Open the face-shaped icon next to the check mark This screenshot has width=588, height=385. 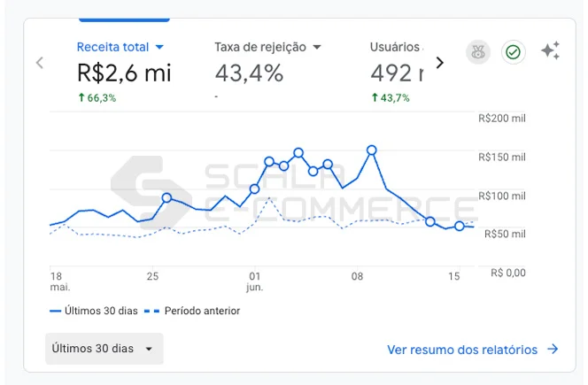point(477,52)
